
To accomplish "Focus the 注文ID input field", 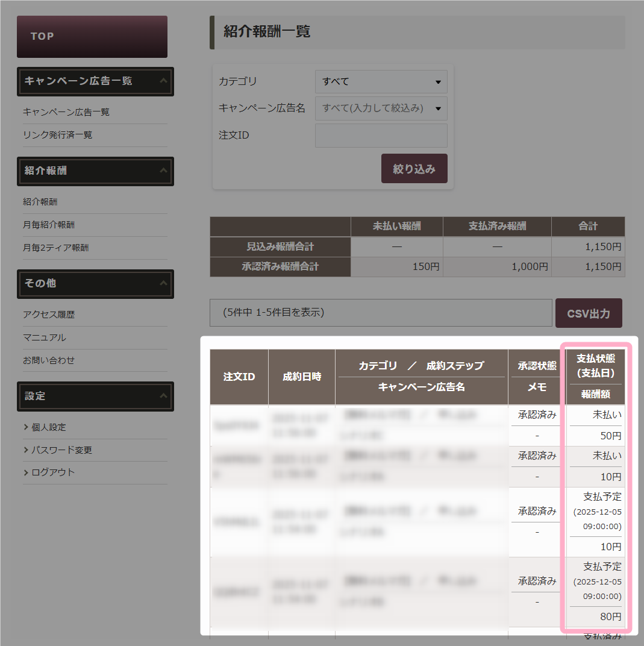I will (x=381, y=136).
